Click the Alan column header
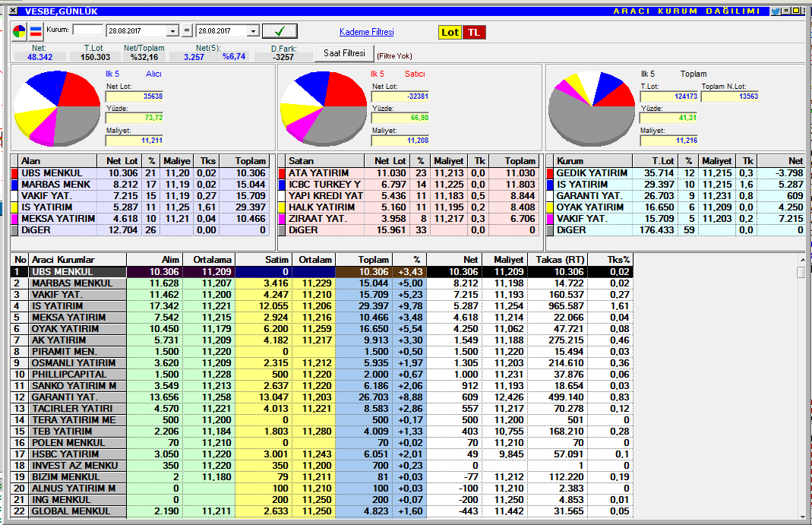Screen dimensions: 812x525 (x=58, y=161)
